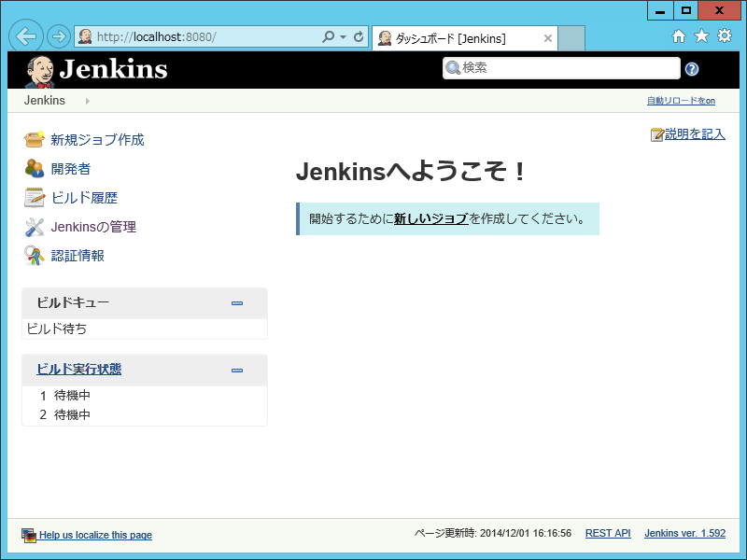Click the 開発者 people icon
Screen dimensions: 747x560
(34, 169)
